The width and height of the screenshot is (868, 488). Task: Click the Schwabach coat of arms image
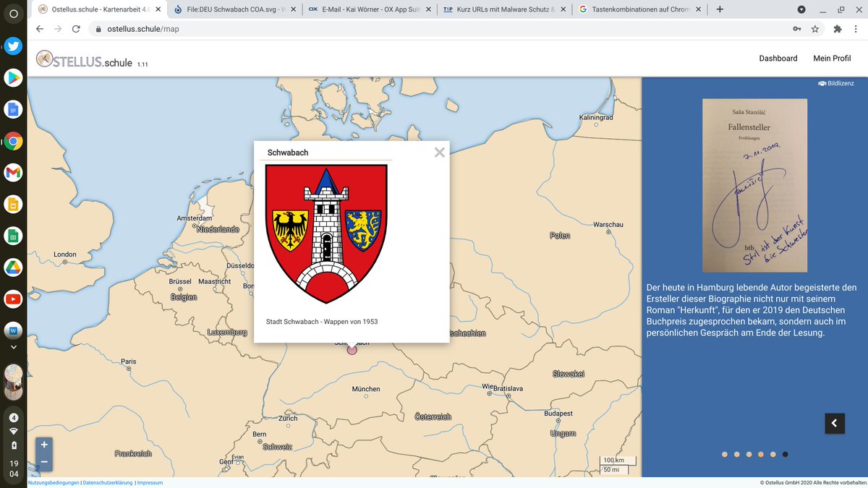coord(326,234)
